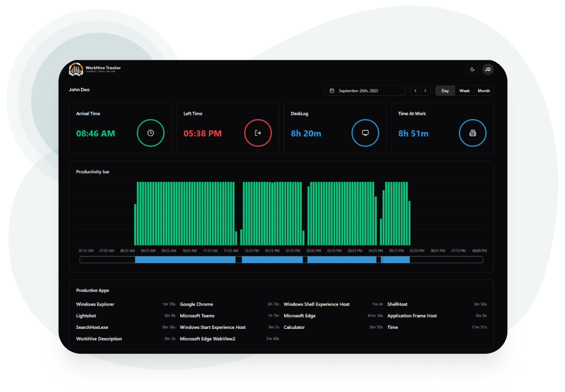Click the calendar icon in the date field
The image size is (565, 392).
click(332, 91)
